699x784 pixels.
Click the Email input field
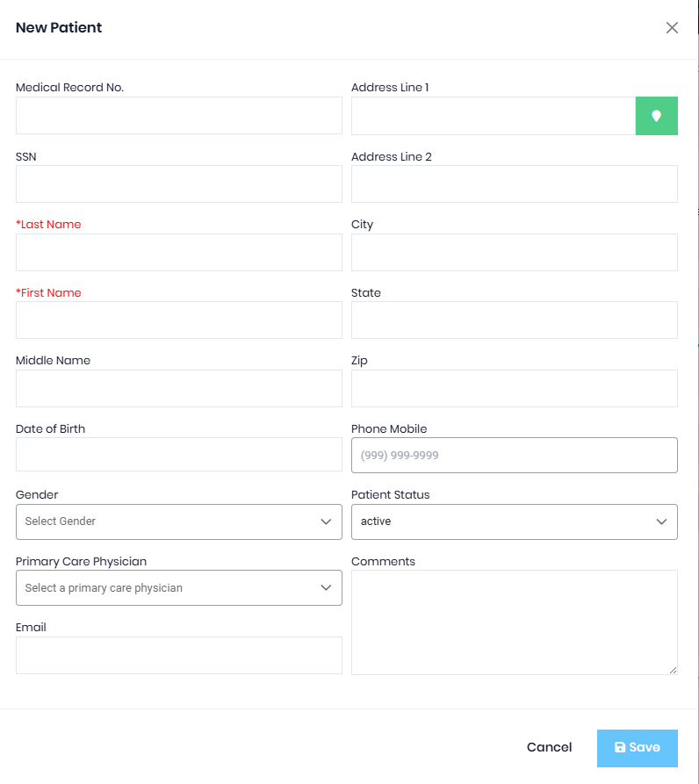point(179,656)
